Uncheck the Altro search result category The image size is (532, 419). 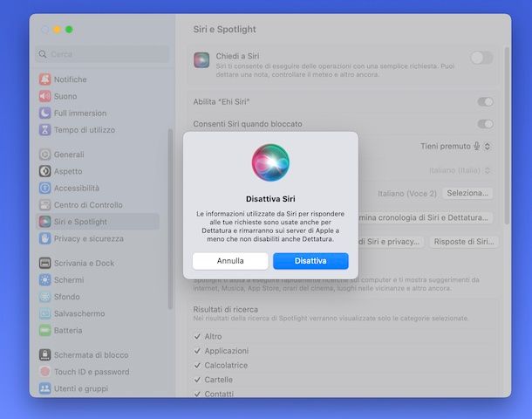click(x=197, y=336)
